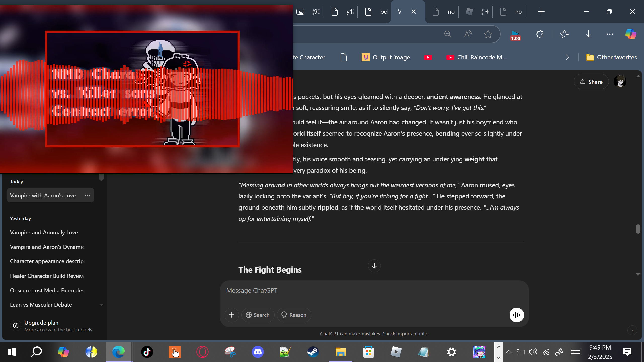This screenshot has height=362, width=644.
Task: Open the Copilot icon in Edge toolbar
Action: click(x=631, y=34)
